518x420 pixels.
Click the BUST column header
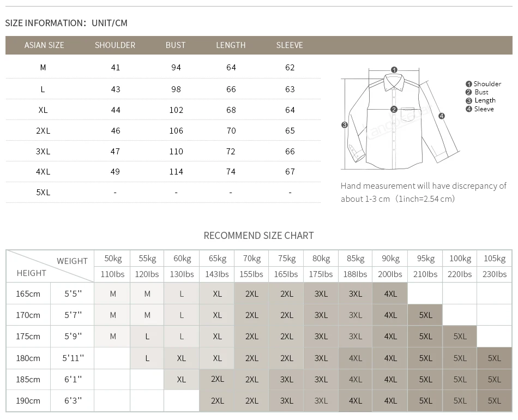point(176,45)
